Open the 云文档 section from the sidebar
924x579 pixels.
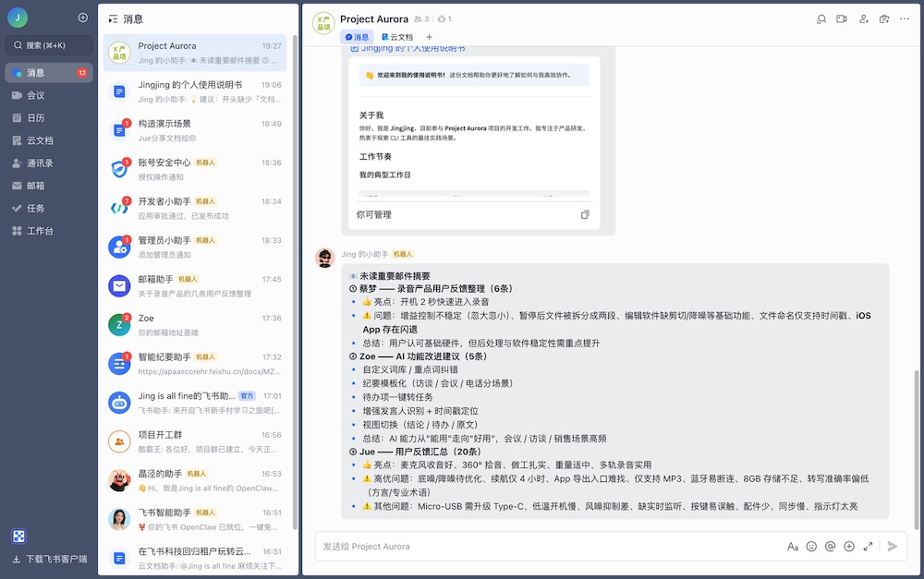[37, 141]
